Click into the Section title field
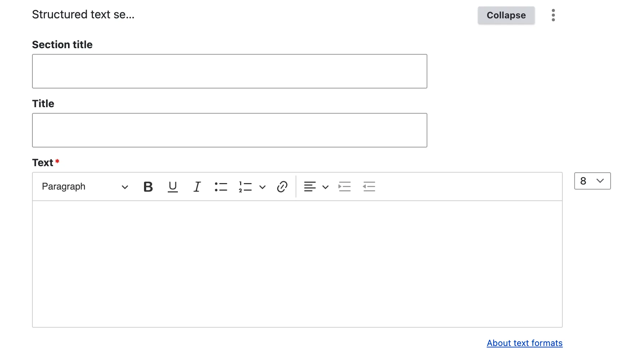The image size is (625, 364). pyautogui.click(x=229, y=71)
